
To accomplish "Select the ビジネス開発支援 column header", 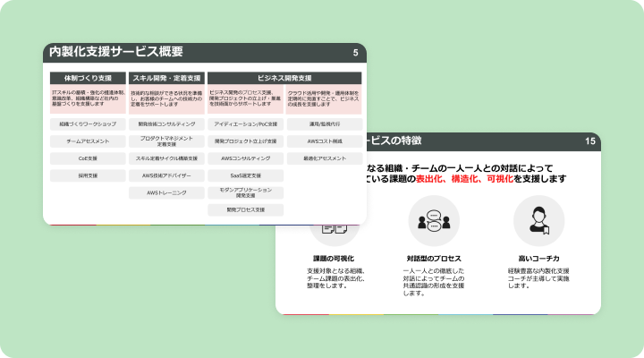I will [x=284, y=78].
